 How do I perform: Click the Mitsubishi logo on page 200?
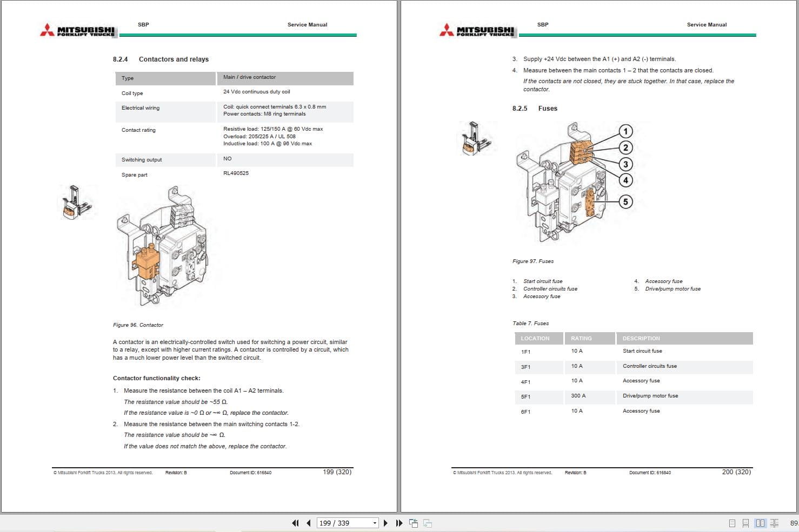click(477, 30)
